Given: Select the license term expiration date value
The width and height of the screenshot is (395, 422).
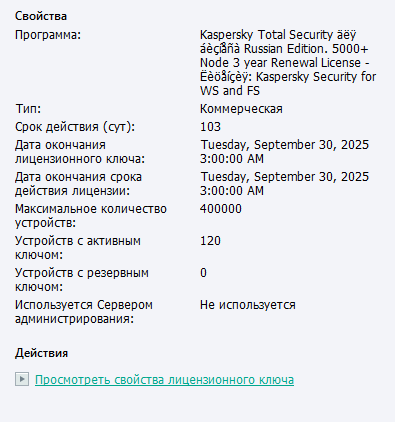Looking at the screenshot, I should 284,184.
